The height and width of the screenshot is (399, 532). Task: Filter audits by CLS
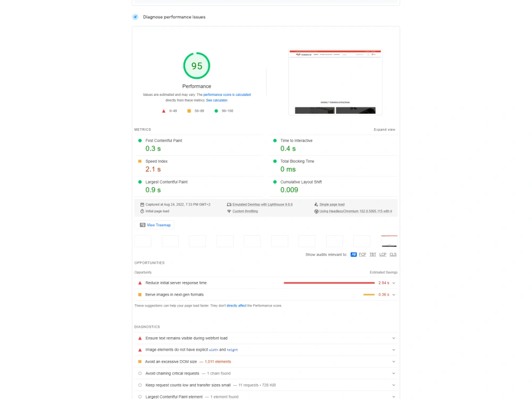tap(393, 254)
